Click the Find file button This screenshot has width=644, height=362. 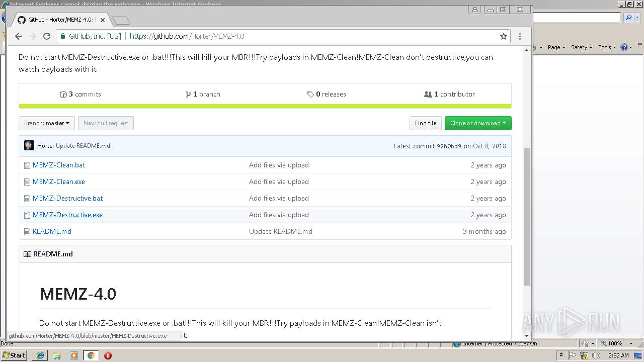(x=426, y=123)
